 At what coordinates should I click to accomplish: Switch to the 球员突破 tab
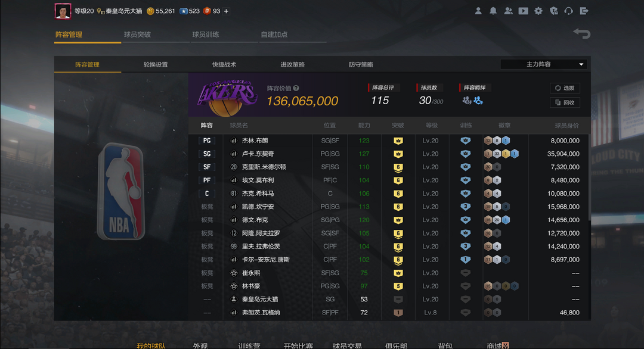[x=137, y=35]
